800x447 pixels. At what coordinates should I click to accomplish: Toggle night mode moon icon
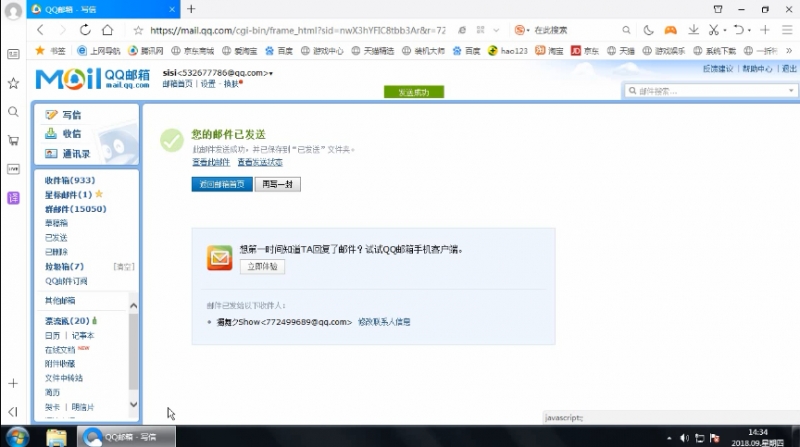click(648, 30)
